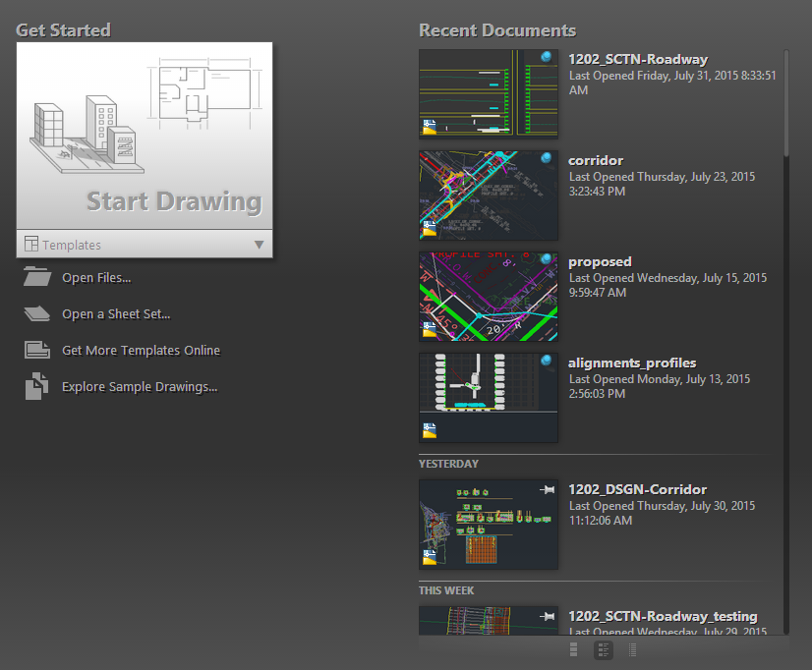Image resolution: width=812 pixels, height=670 pixels.
Task: Select Open a Sheet Set... link
Action: coord(116,314)
